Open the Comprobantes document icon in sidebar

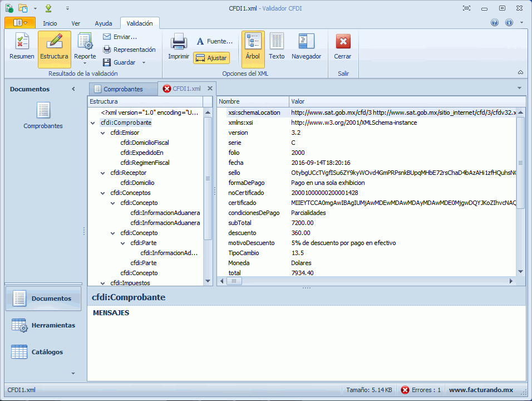[43, 115]
